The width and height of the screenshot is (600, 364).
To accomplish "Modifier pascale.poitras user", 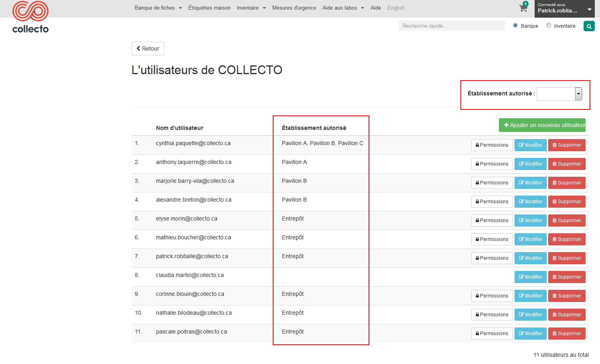I will [531, 334].
